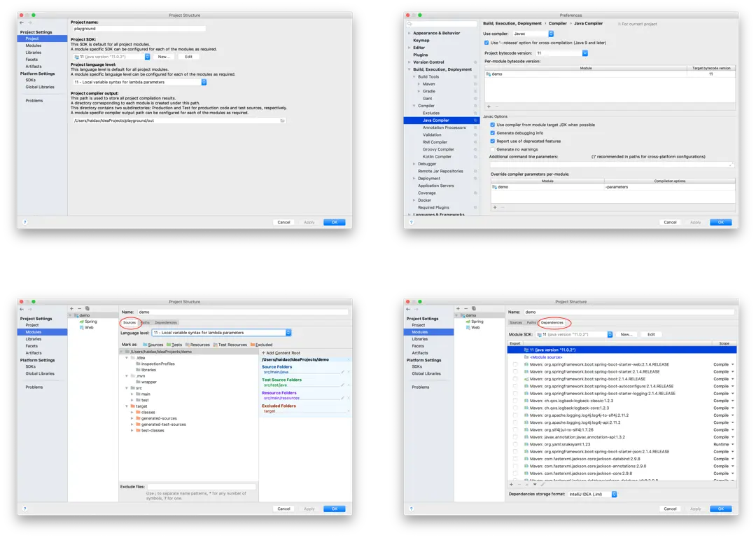The width and height of the screenshot is (756, 538).
Task: Click the plus icon below the dependencies list
Action: click(x=511, y=485)
